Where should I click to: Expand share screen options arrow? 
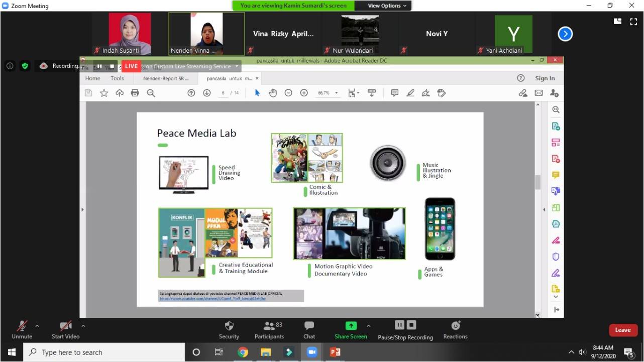click(368, 326)
